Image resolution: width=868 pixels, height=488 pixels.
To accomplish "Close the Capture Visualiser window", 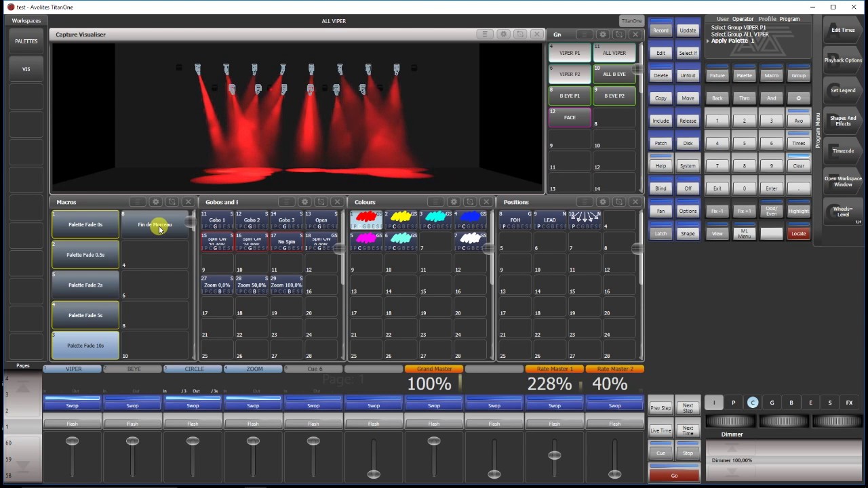I will (536, 34).
